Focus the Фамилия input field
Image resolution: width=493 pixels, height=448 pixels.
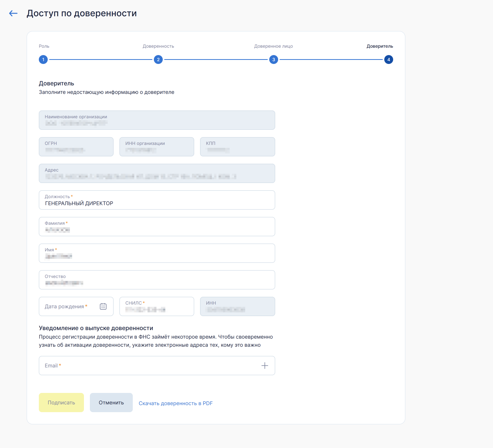(x=157, y=227)
